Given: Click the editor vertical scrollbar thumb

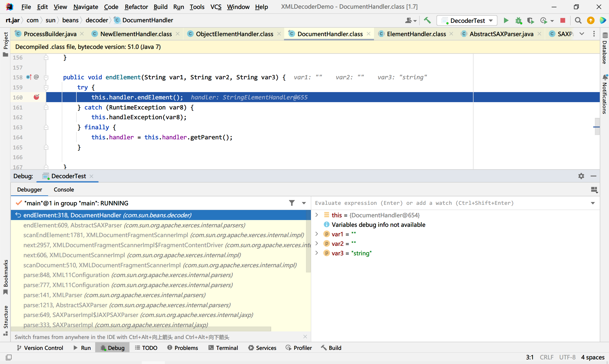Looking at the screenshot, I should (597, 126).
